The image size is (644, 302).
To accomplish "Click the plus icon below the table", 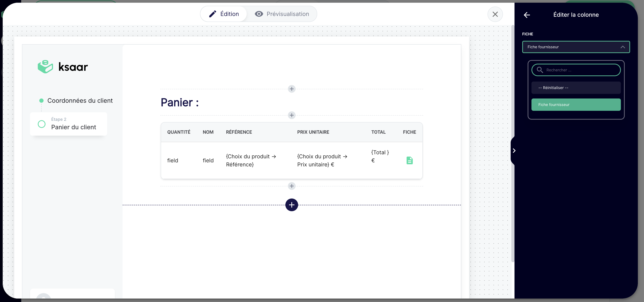I will [x=292, y=186].
